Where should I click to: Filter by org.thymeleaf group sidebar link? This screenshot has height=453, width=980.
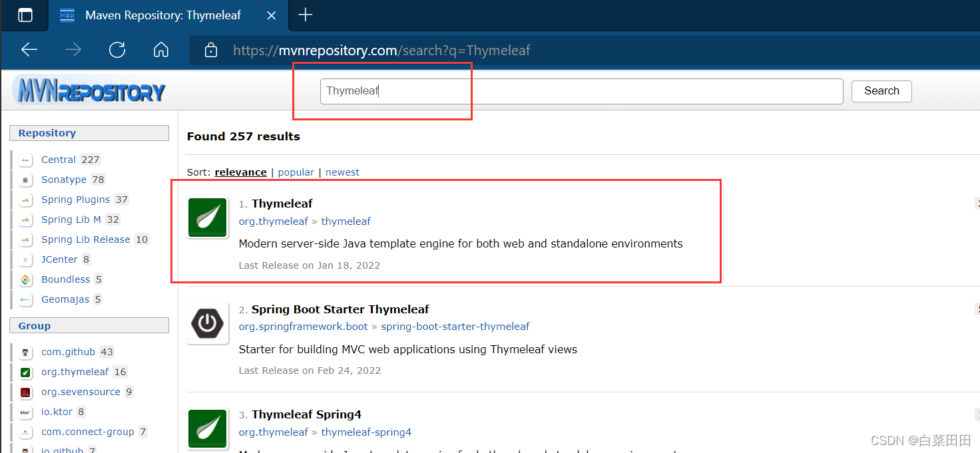(75, 372)
